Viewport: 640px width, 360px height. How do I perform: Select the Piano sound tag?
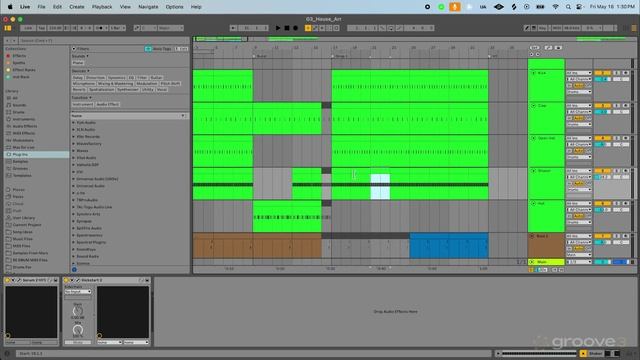click(78, 63)
